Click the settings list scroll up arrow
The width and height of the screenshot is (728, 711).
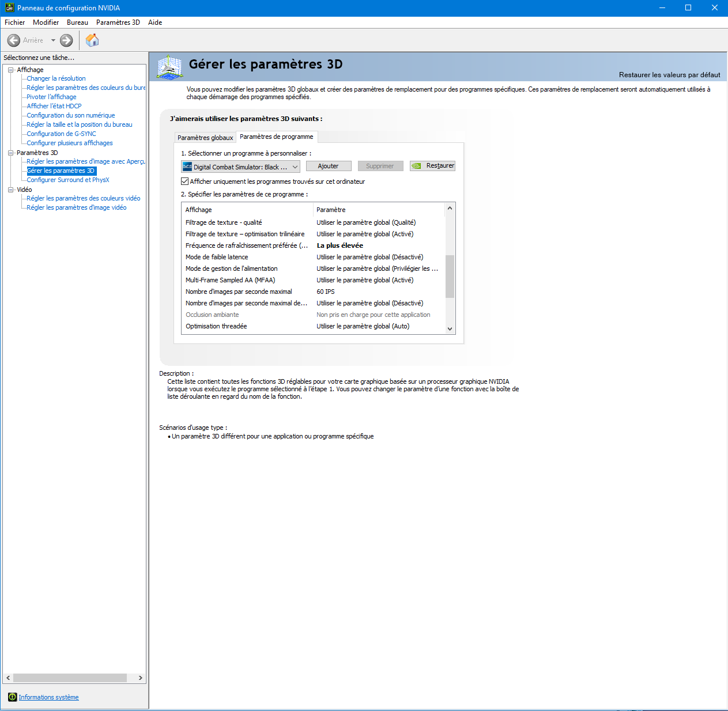[450, 208]
